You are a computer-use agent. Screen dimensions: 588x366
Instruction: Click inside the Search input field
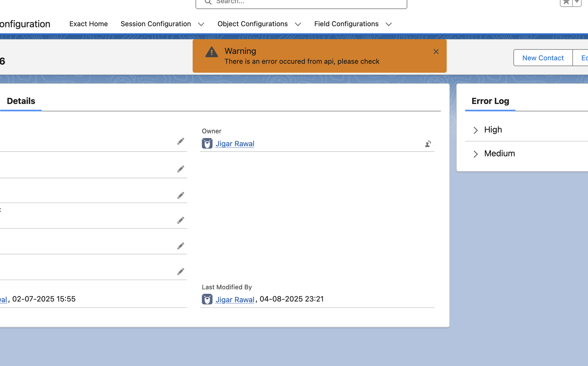[x=301, y=2]
